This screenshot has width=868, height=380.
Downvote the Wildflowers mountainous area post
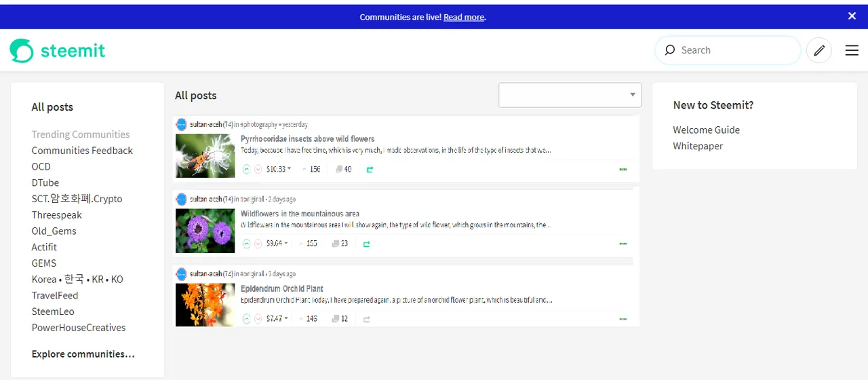pos(258,244)
